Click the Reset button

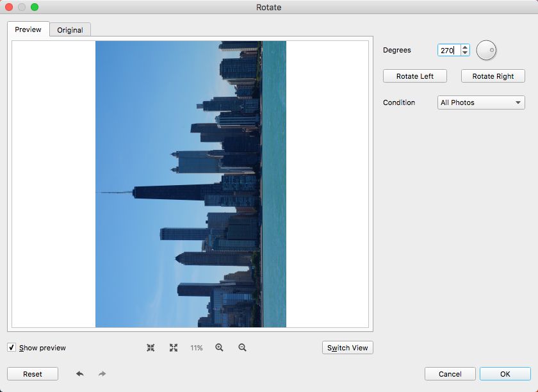coord(33,374)
